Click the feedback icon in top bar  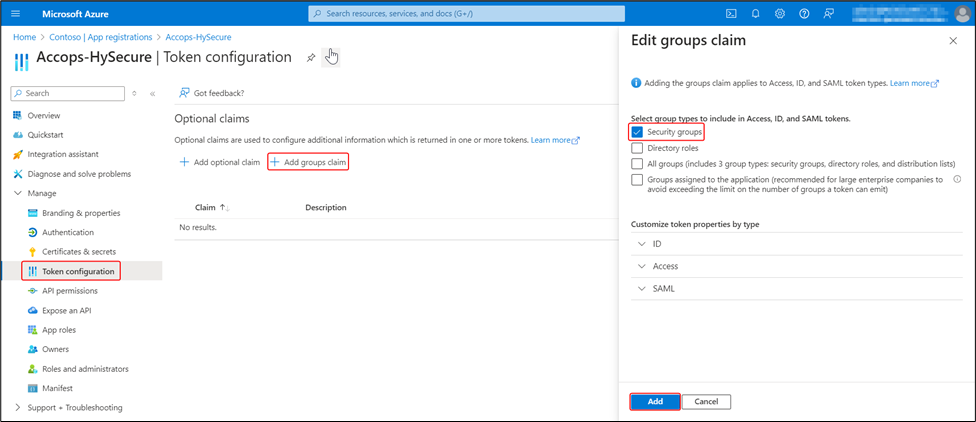[x=828, y=14]
